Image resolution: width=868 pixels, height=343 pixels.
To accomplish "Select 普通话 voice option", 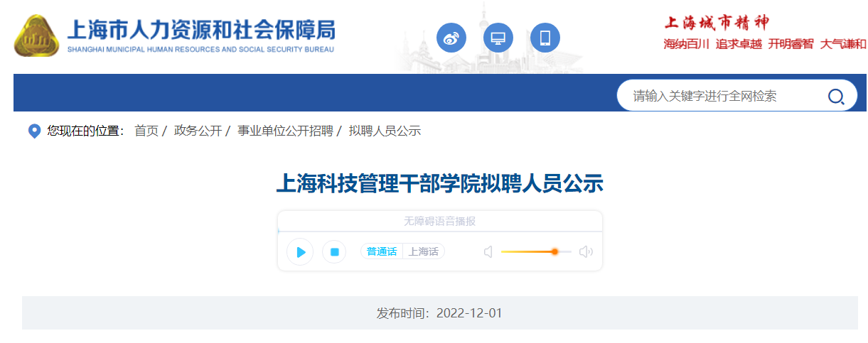I will 382,251.
